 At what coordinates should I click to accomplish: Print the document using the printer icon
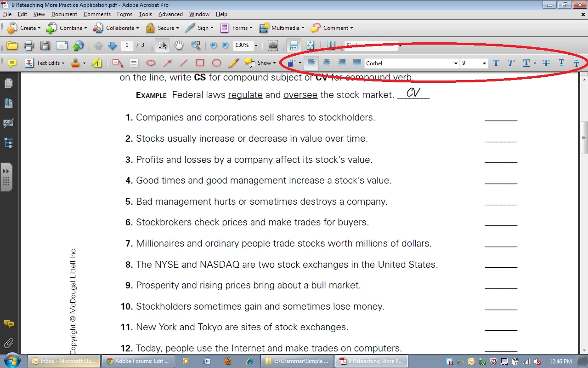pos(28,46)
